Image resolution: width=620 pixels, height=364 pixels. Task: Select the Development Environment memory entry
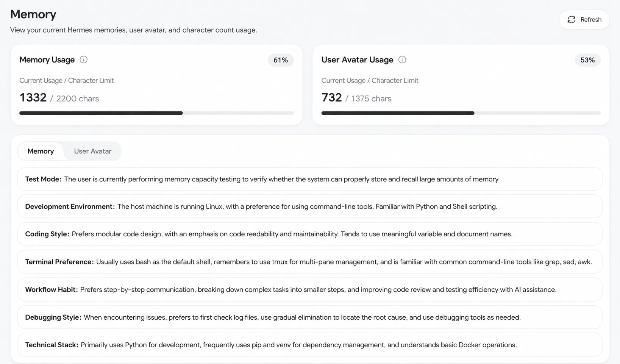click(310, 206)
